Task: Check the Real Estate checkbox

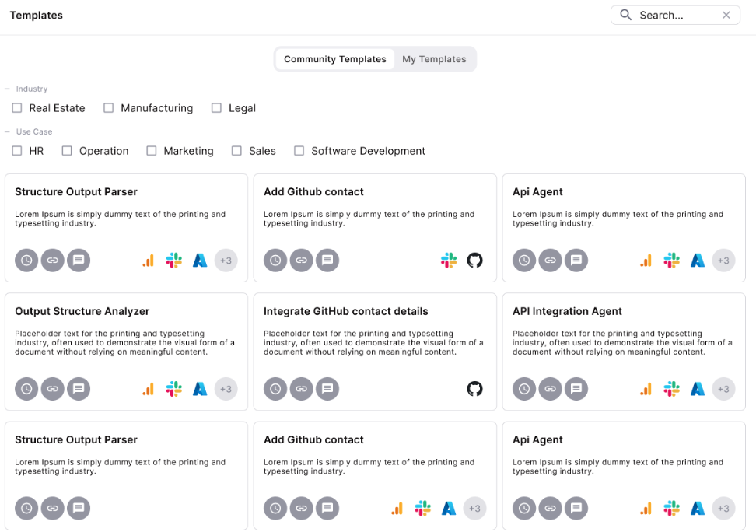Action: 16,108
